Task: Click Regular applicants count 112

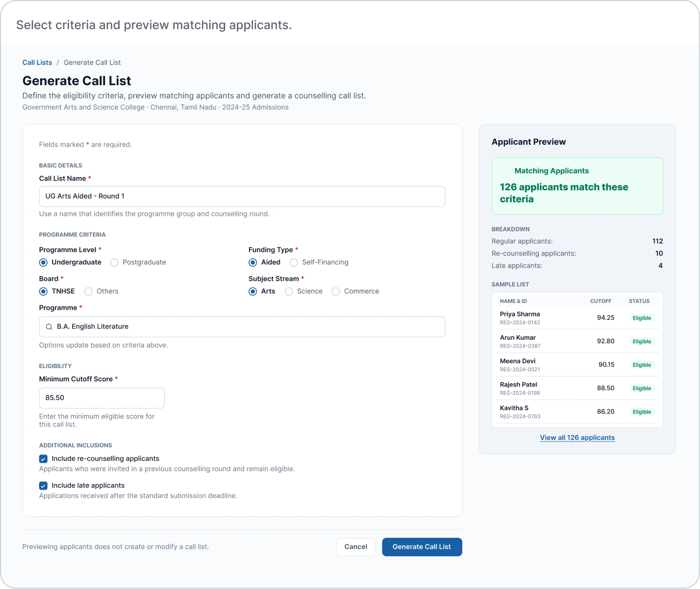Action: 657,241
